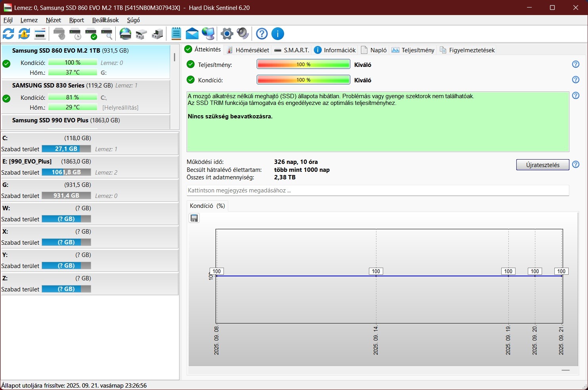Click the globe disk toolbar icon
Viewport: 588px width, 390px height.
(125, 34)
